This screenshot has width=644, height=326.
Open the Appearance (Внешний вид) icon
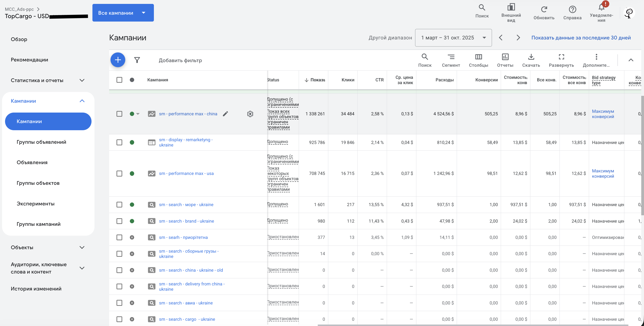click(x=511, y=7)
